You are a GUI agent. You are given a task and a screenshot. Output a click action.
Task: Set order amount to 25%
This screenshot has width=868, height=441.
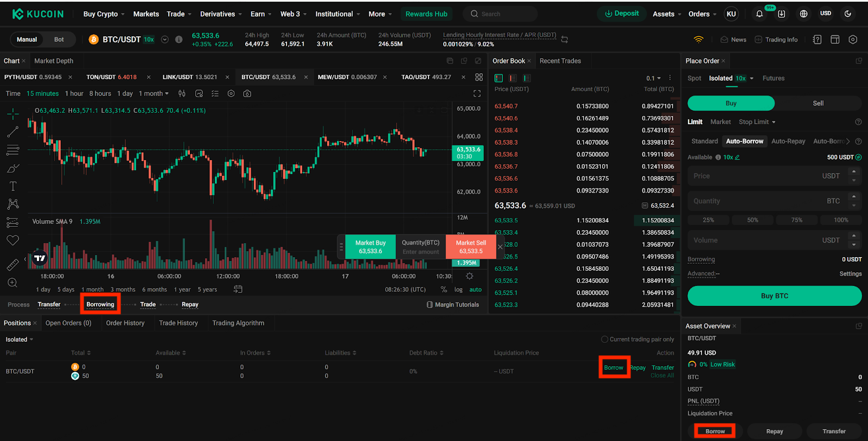pos(709,220)
